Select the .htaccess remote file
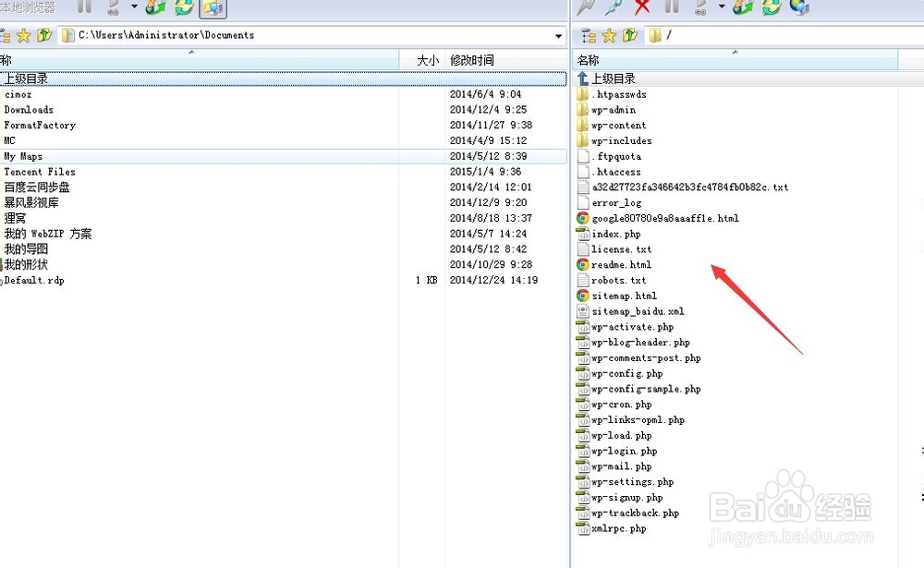 609,172
